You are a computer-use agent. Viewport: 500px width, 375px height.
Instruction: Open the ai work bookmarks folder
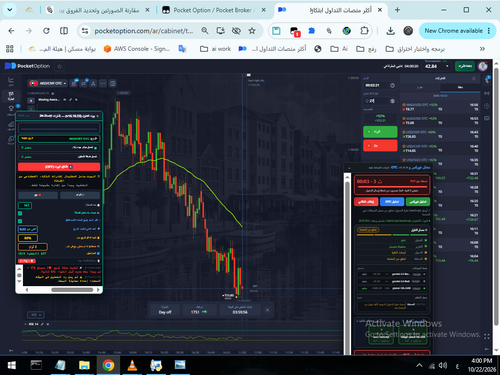click(215, 49)
